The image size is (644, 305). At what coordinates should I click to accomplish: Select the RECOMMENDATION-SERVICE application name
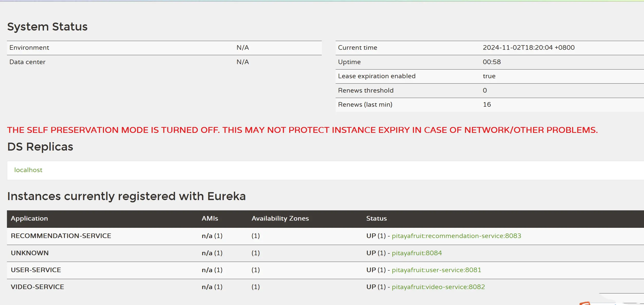[61, 236]
